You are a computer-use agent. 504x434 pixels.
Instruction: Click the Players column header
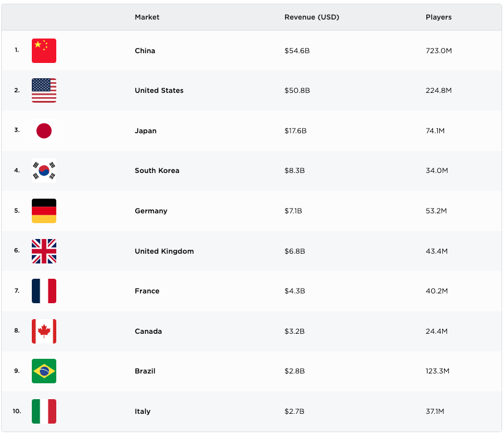point(439,17)
